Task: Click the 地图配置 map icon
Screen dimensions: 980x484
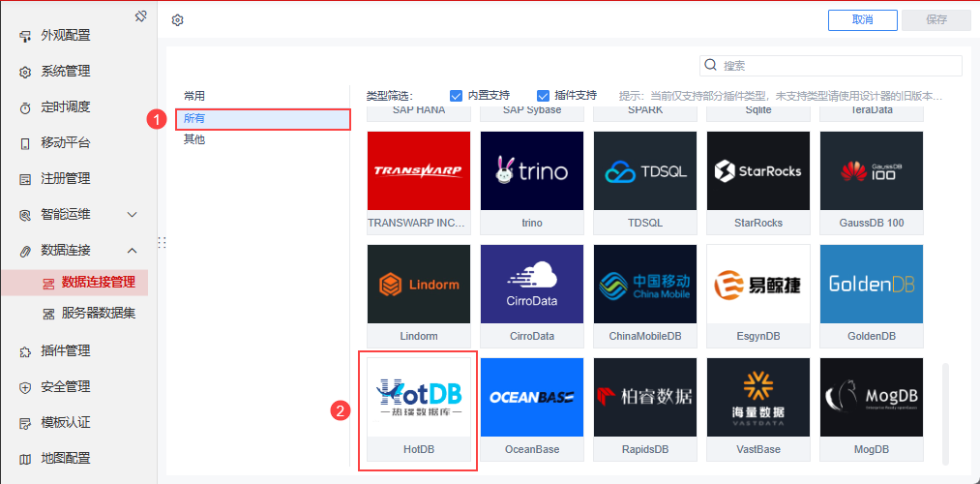Action: [x=25, y=459]
